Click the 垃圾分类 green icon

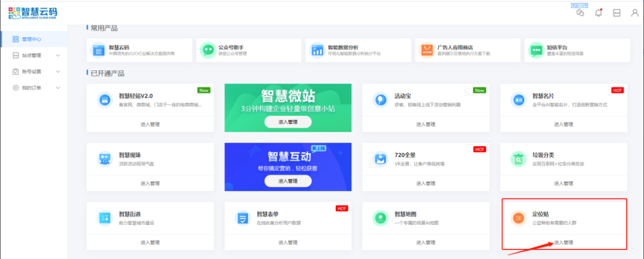(517, 159)
